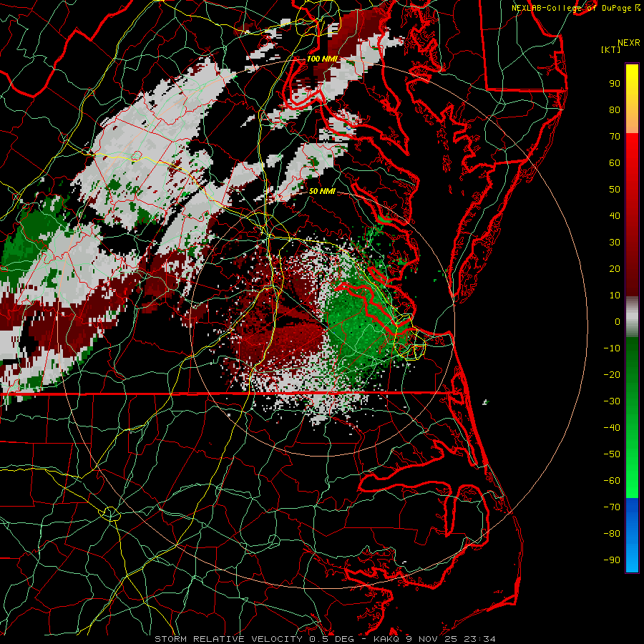
Task: Click the -90 value on the velocity scale
Action: (612, 560)
